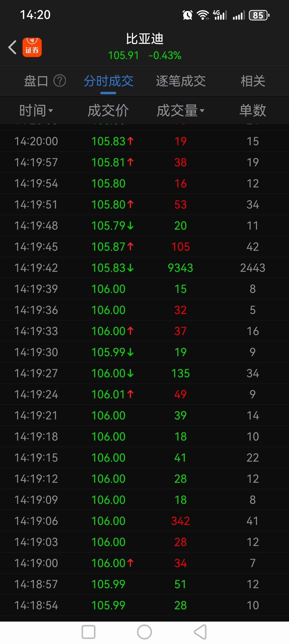Tap volume 39 at 14:19:21

[180, 415]
